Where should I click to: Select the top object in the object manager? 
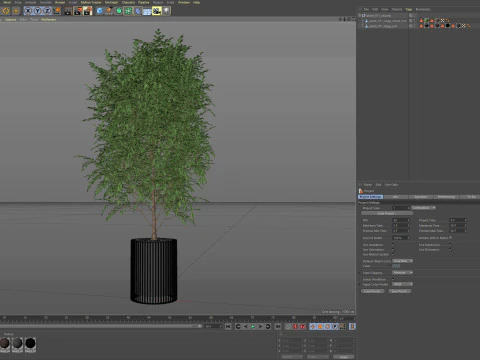378,15
